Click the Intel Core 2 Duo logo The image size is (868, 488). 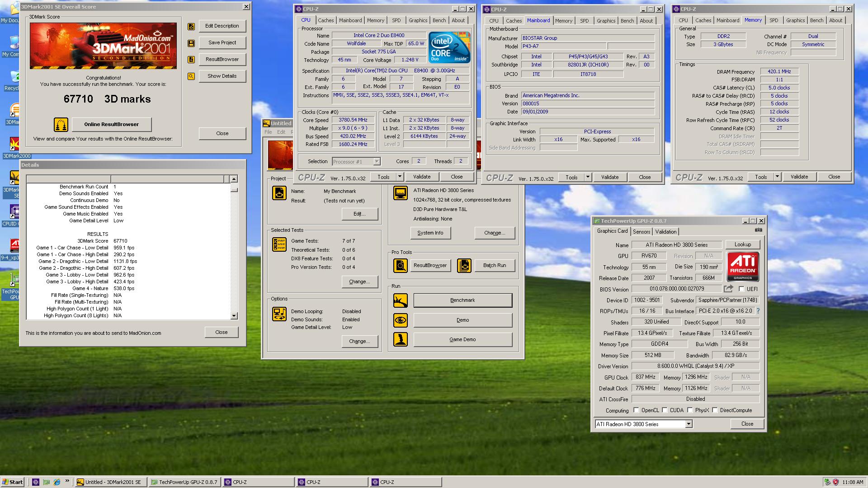449,47
